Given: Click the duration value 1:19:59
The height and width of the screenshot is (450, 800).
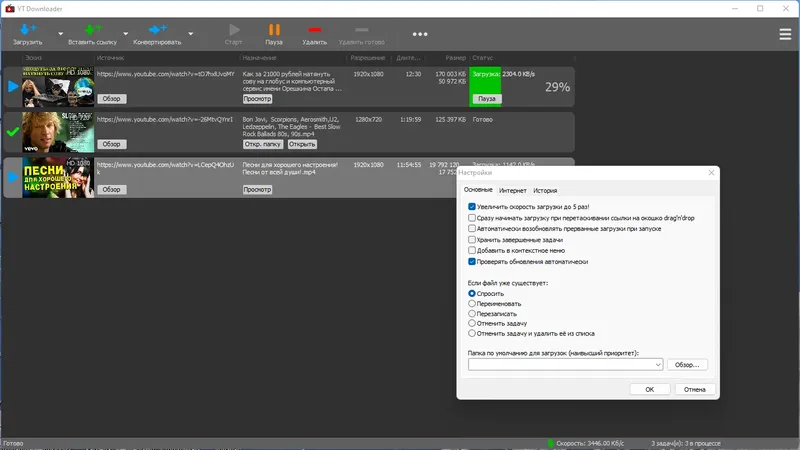Looking at the screenshot, I should 411,119.
